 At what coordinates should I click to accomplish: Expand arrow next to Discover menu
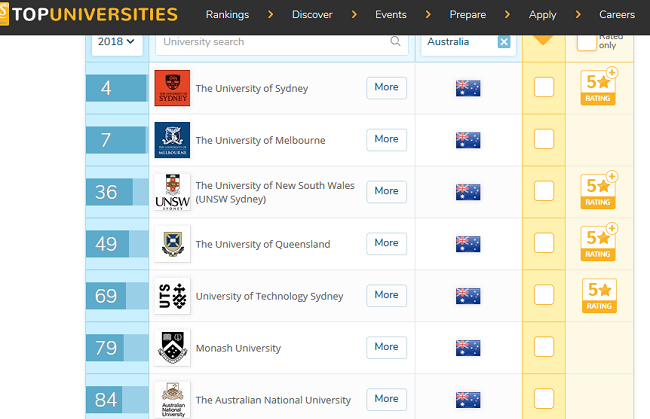tap(354, 15)
